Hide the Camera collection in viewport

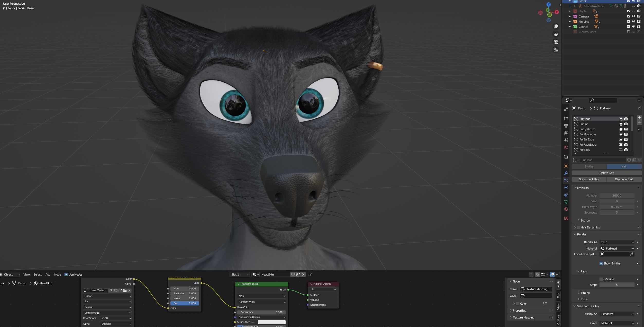[x=634, y=16]
